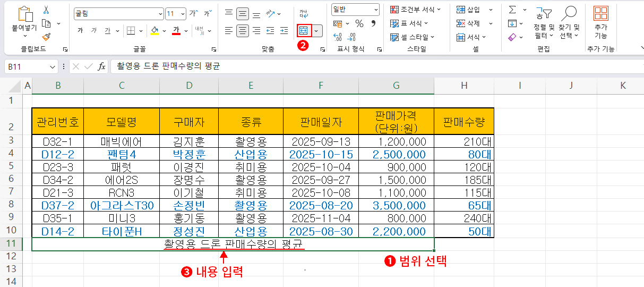Click 삽입 insert cells button
The width and height of the screenshot is (644, 287).
click(x=468, y=10)
